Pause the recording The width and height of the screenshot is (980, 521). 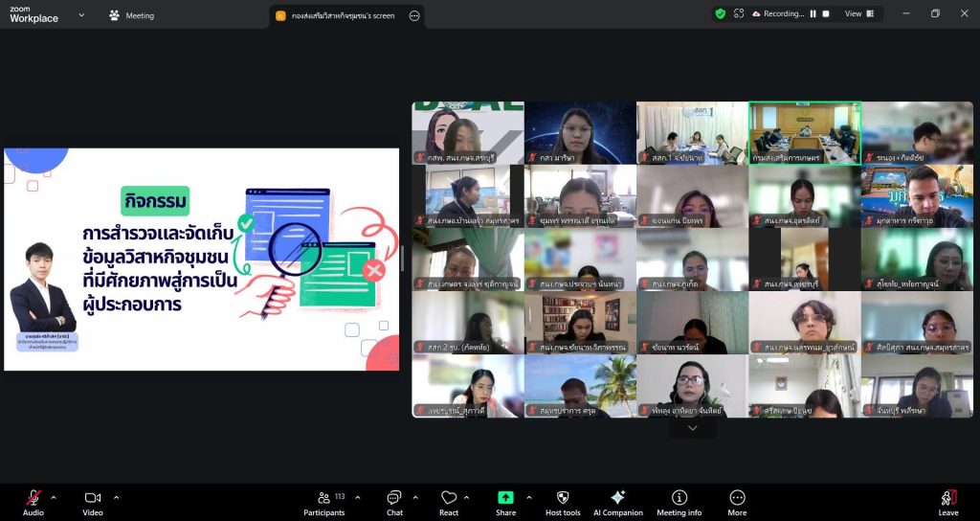tap(813, 14)
